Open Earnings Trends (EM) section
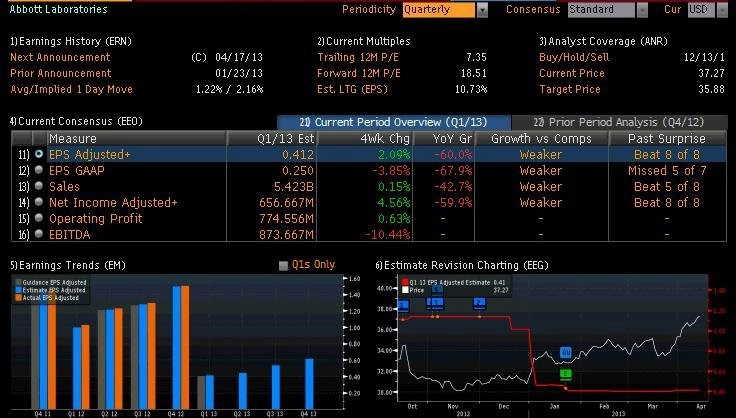The image size is (736, 418). click(68, 265)
